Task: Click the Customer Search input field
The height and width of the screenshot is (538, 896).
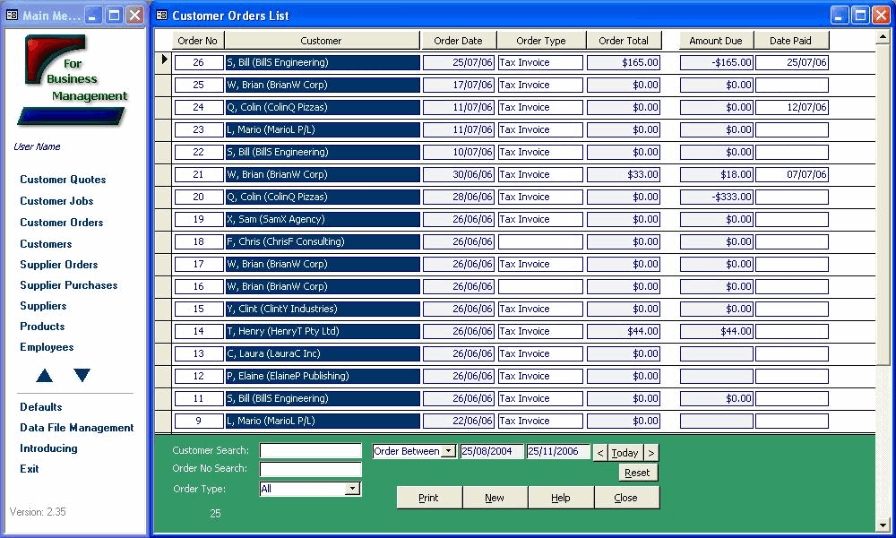Action: point(310,451)
